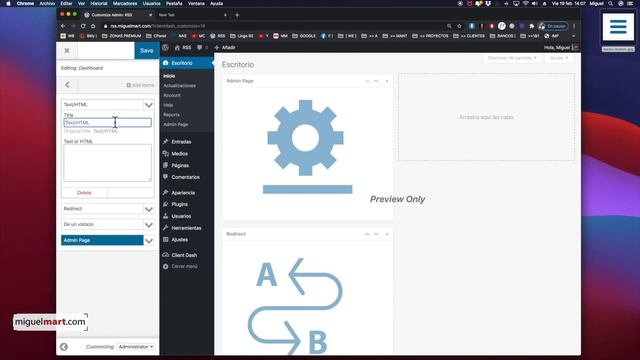Open Reports submenu item

click(171, 115)
